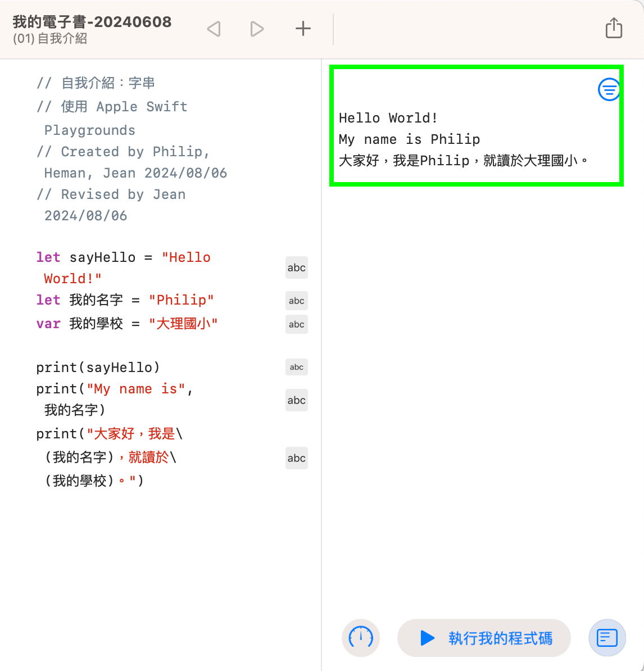This screenshot has width=644, height=671.
Task: Go to the next page arrow
Action: click(x=257, y=29)
